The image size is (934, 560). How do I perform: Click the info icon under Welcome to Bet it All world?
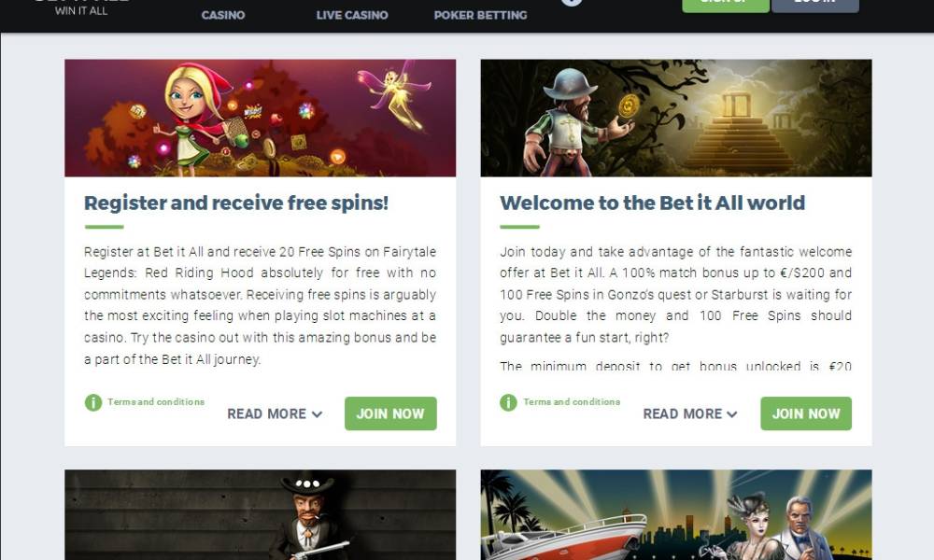pos(508,403)
